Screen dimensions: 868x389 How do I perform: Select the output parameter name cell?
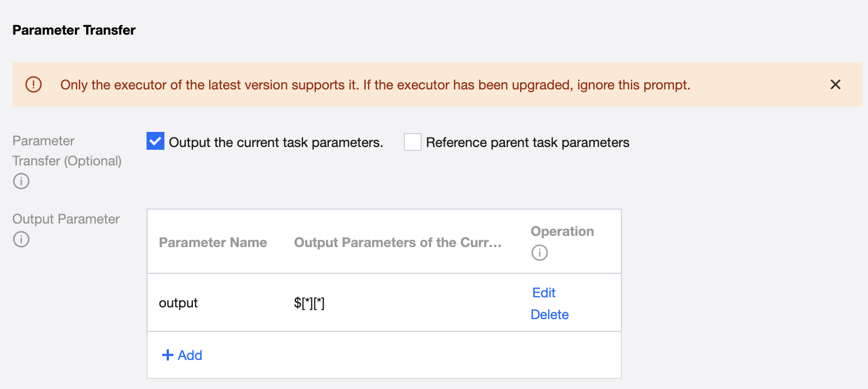click(x=178, y=303)
